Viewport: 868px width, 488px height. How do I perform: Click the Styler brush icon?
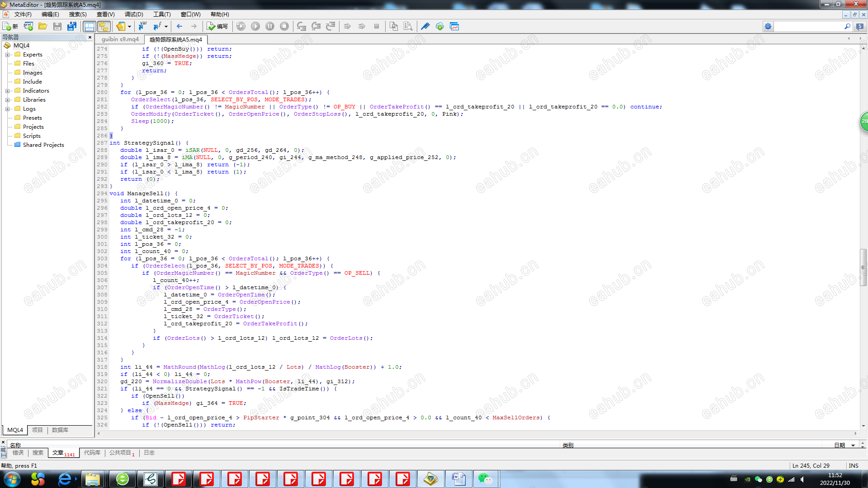pos(425,26)
